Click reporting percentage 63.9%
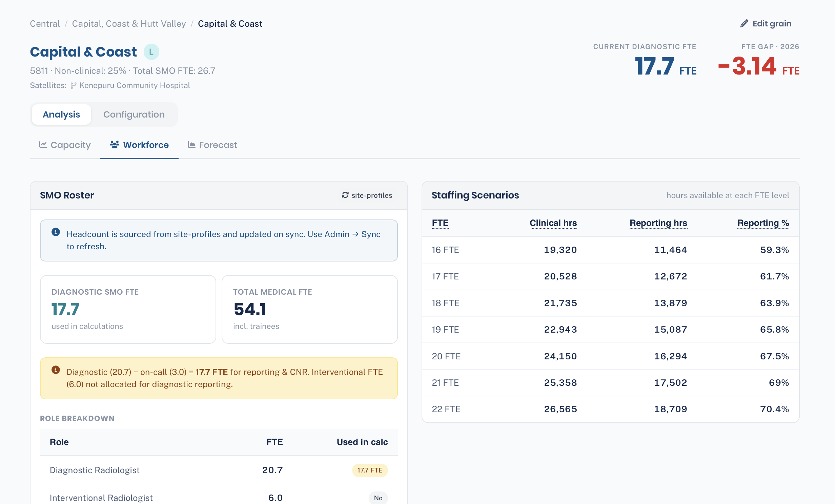835x504 pixels. pyautogui.click(x=774, y=303)
